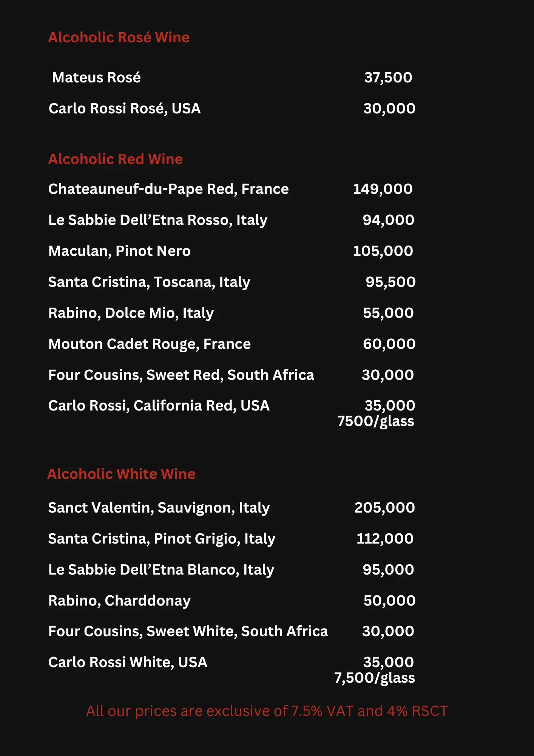Select Carlo Rossi, California Red, USA
The height and width of the screenshot is (756, 534).
159,406
